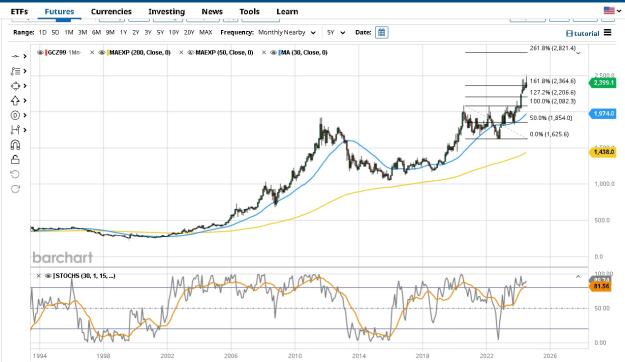625x362 pixels.
Task: Open the US flag country dropdown
Action: [x=612, y=11]
